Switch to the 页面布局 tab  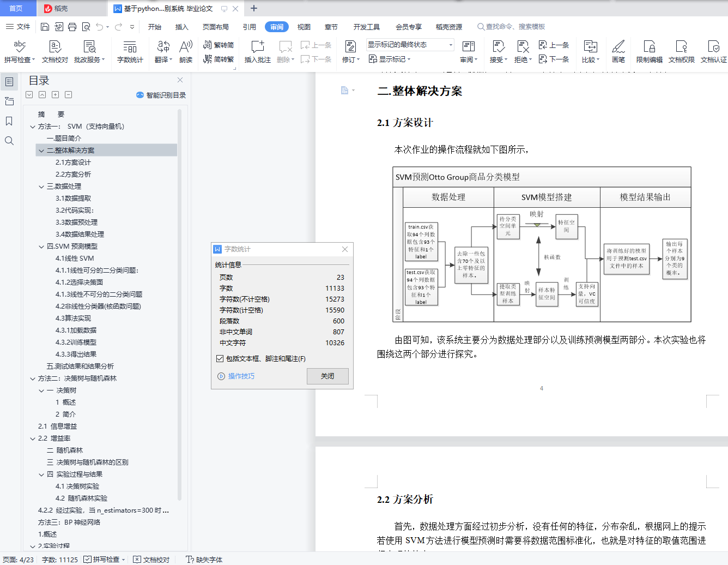pos(216,27)
